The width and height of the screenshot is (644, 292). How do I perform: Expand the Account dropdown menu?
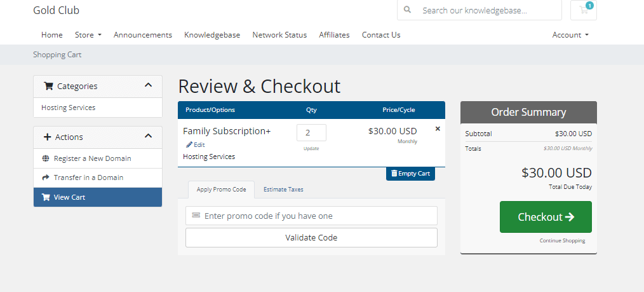[x=570, y=35]
